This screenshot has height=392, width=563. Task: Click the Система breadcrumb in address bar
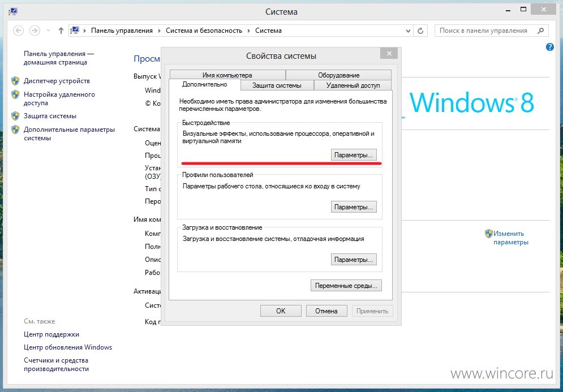[268, 31]
